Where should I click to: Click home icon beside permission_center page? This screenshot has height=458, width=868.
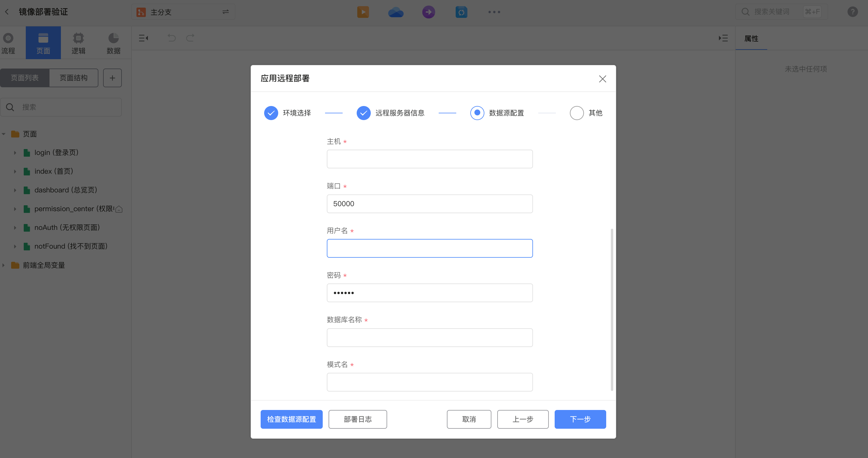tap(119, 209)
